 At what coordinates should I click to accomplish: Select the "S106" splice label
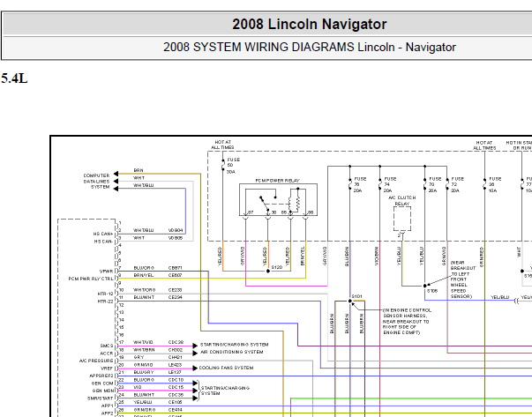pyautogui.click(x=432, y=291)
